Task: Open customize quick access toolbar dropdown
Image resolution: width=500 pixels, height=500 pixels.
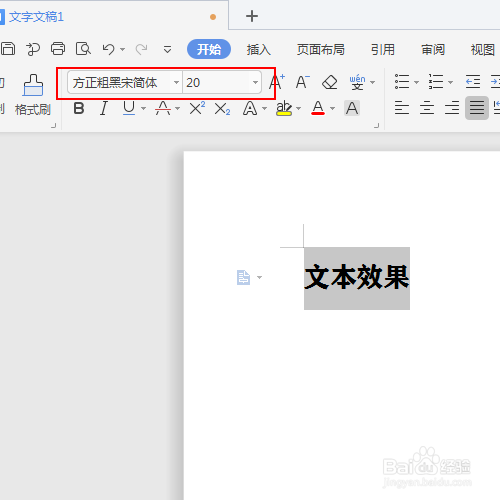Action: (x=167, y=50)
